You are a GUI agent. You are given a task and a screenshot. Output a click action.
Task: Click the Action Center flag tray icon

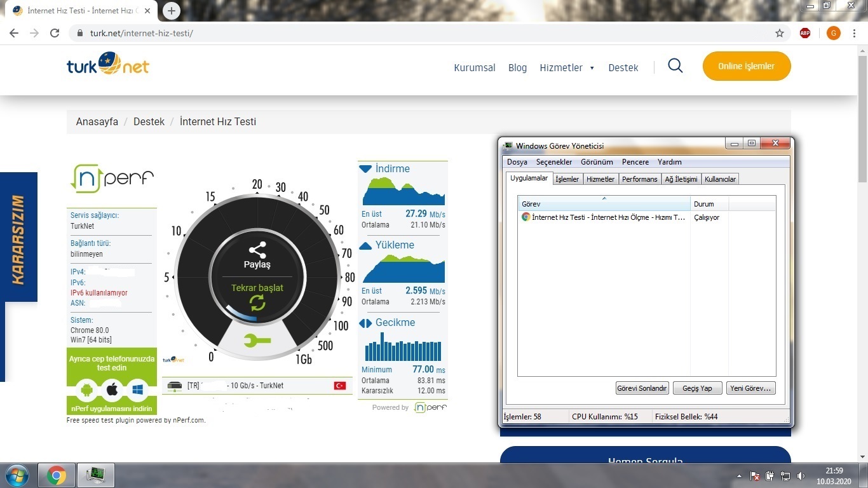point(755,476)
